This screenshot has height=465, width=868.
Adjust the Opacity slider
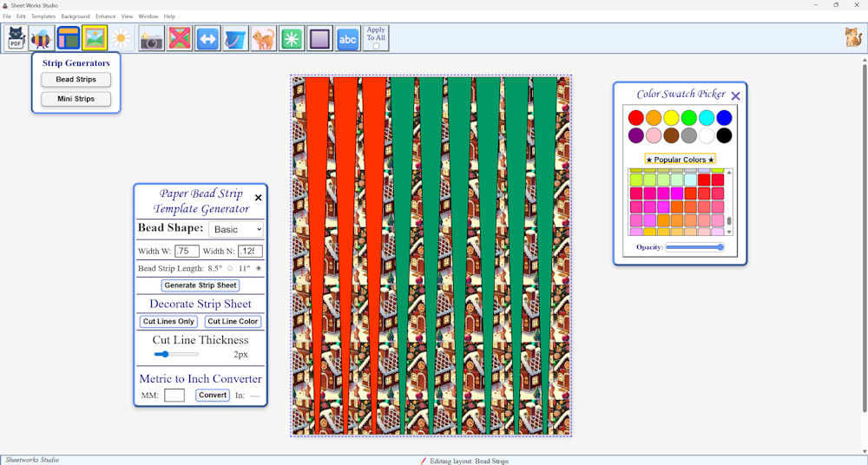click(x=694, y=247)
